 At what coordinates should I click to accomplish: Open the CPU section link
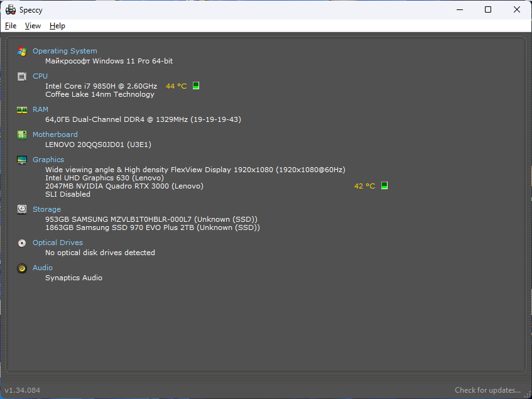[40, 76]
